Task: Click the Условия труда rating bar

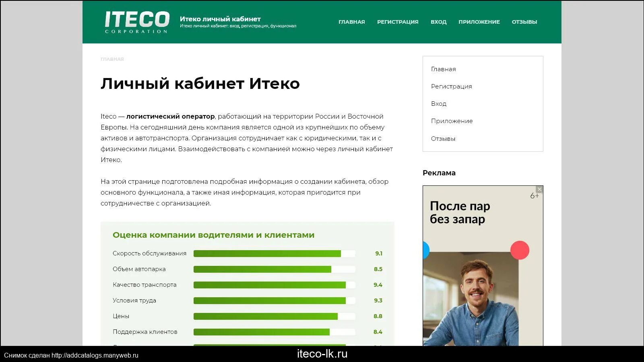Action: point(275,300)
